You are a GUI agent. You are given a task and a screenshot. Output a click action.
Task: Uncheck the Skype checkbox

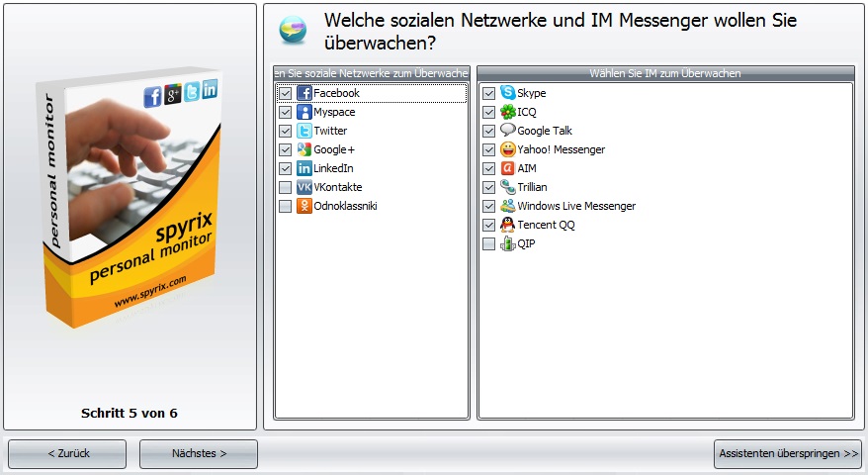(x=488, y=93)
